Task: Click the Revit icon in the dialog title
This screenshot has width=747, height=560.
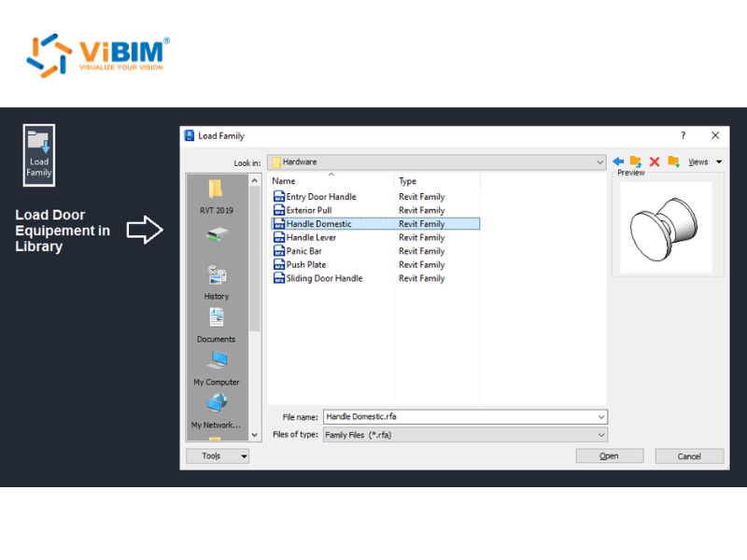Action: coord(190,135)
